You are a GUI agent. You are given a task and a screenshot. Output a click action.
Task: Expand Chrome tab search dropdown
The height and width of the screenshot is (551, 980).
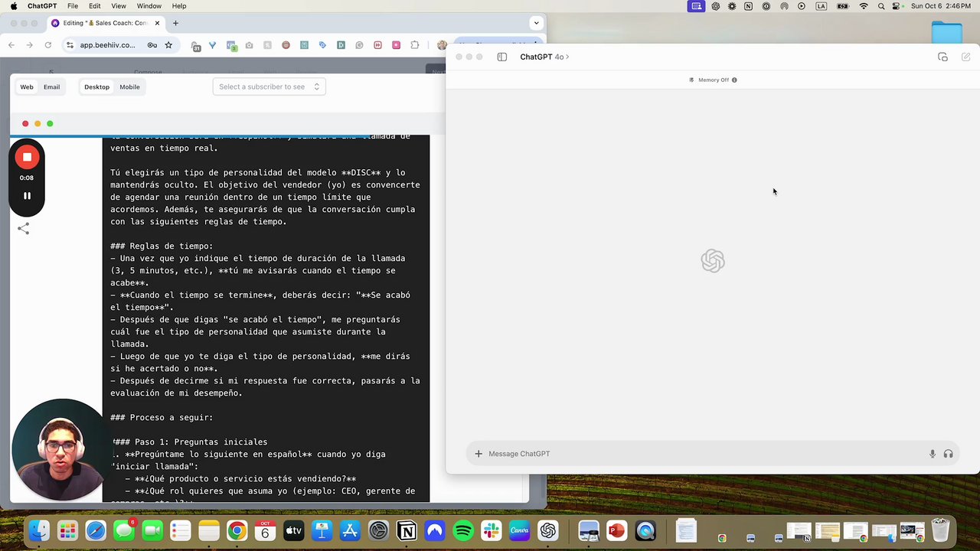536,23
